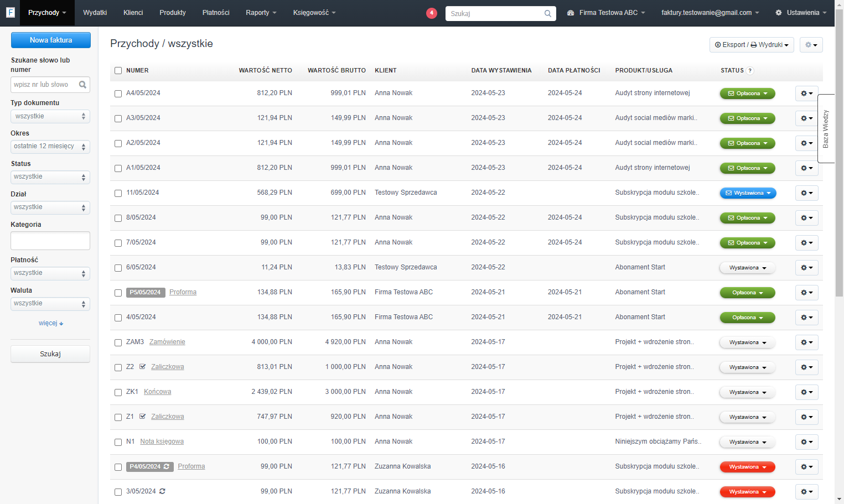This screenshot has width=844, height=504.
Task: Tick the checkbox for invoice 8/05/2024
Action: [118, 218]
